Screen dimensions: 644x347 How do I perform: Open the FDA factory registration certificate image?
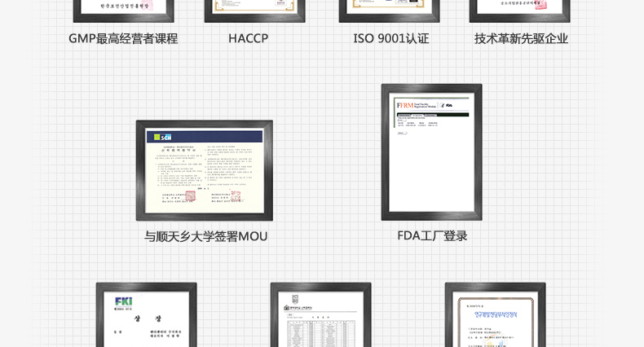[x=431, y=152]
